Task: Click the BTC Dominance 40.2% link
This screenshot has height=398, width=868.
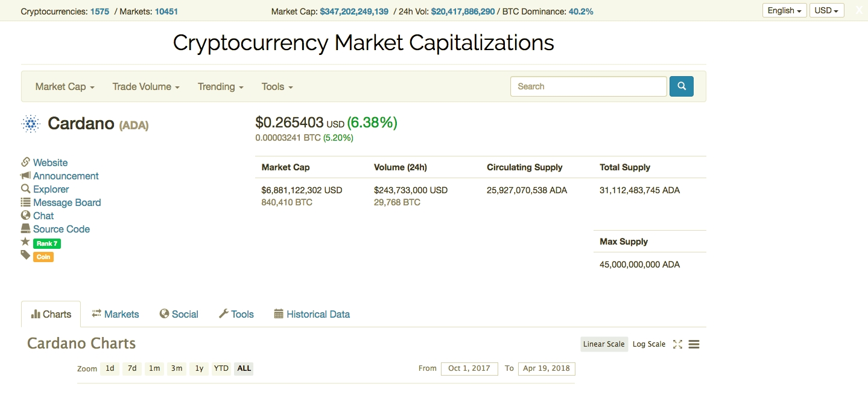Action: (581, 11)
